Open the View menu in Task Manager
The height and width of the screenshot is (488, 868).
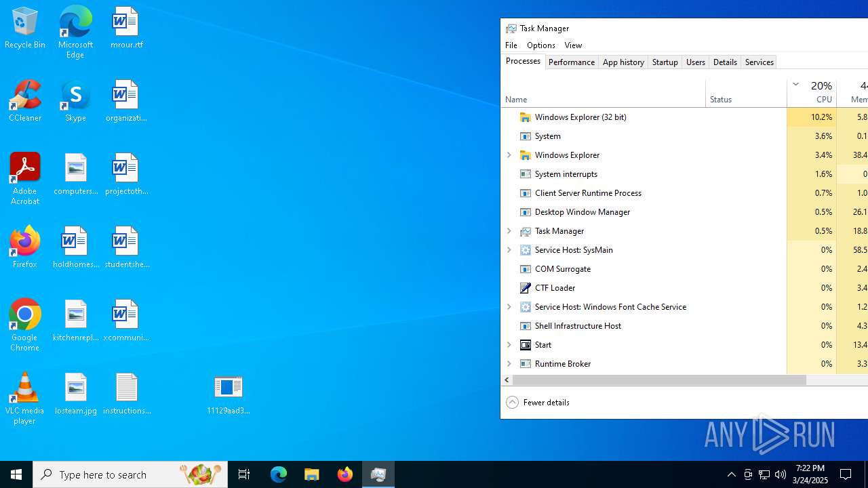click(573, 45)
